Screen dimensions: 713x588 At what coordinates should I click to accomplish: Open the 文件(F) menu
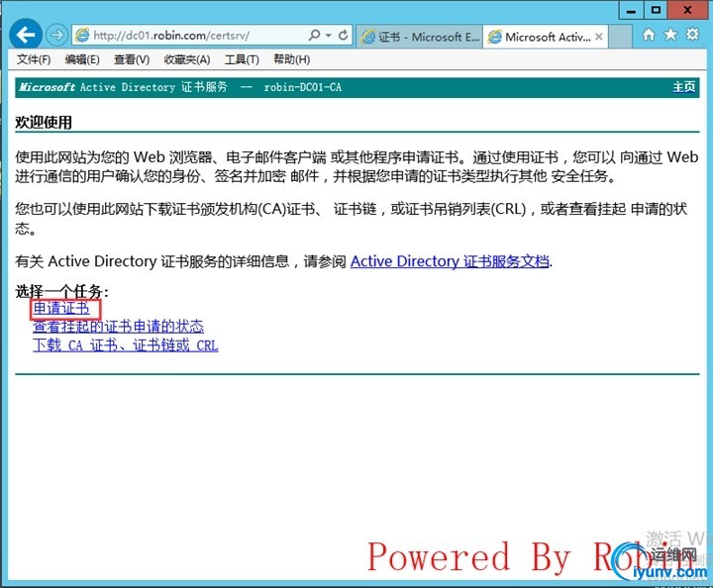click(34, 59)
